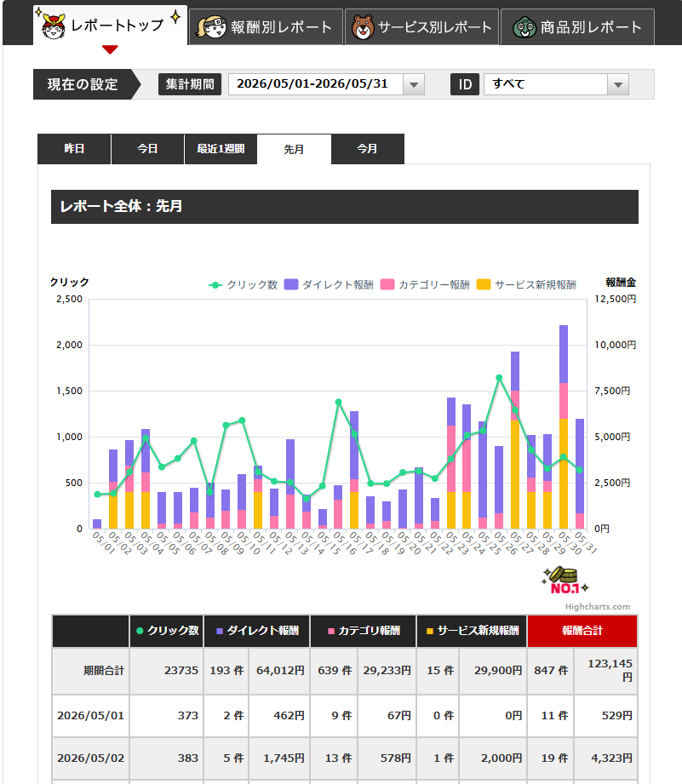Select the 先月 period tab

coord(294,149)
